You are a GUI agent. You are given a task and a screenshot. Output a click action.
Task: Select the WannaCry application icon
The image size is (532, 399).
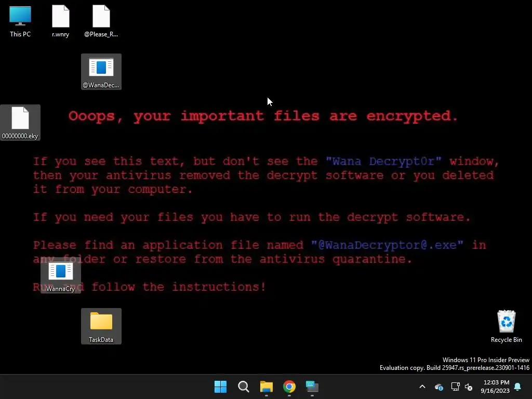coord(60,275)
